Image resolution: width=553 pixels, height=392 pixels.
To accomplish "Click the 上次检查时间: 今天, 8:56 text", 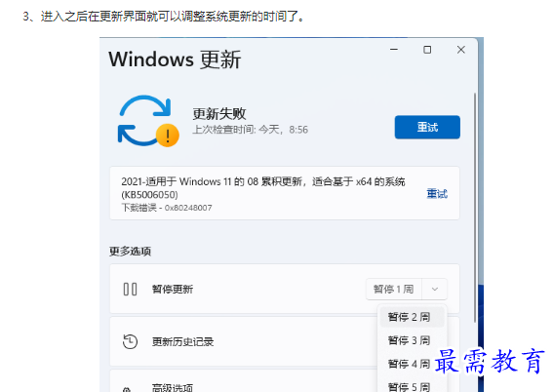I will click(x=251, y=130).
